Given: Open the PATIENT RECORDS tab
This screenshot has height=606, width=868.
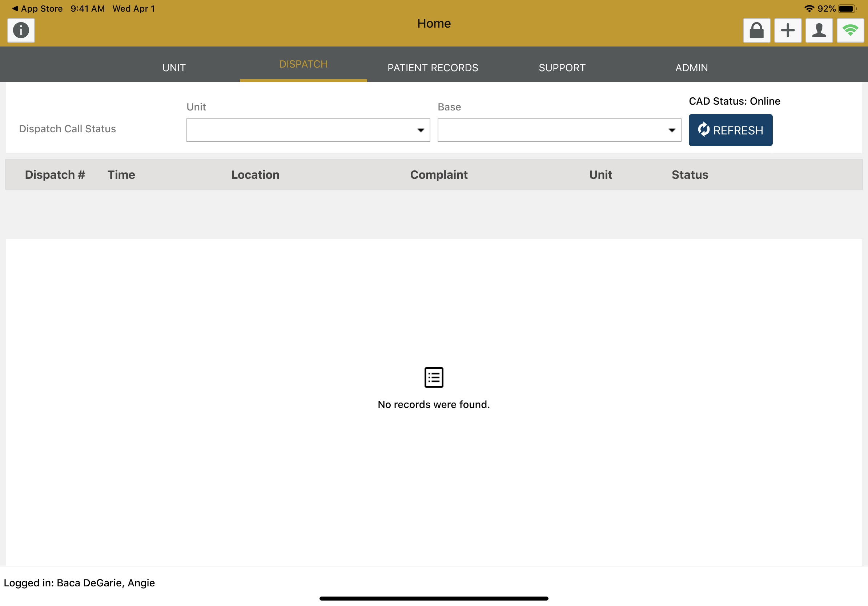Looking at the screenshot, I should click(433, 68).
